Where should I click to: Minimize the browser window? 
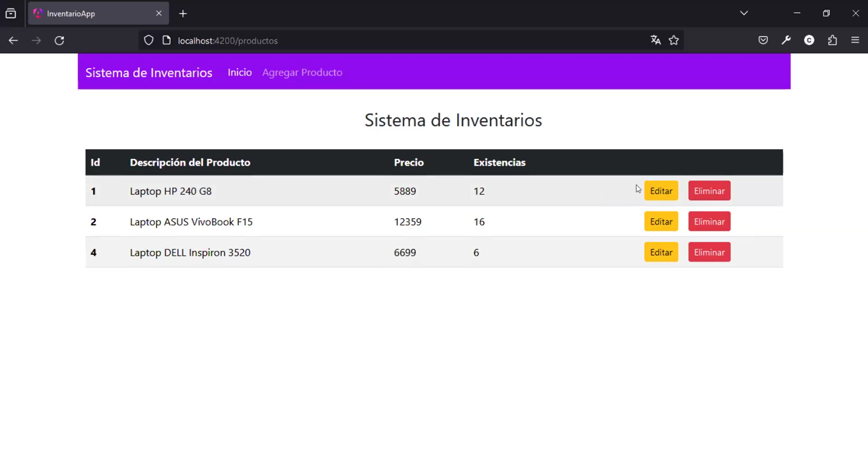797,13
